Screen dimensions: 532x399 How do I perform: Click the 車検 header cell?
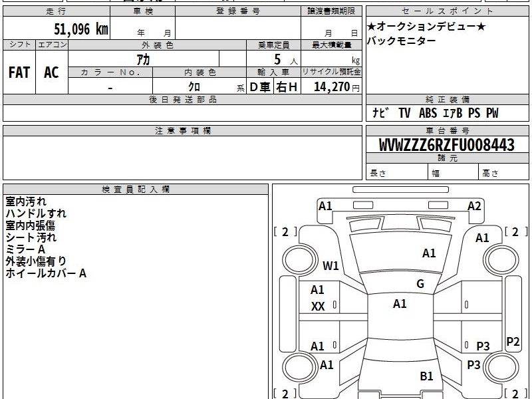click(143, 11)
